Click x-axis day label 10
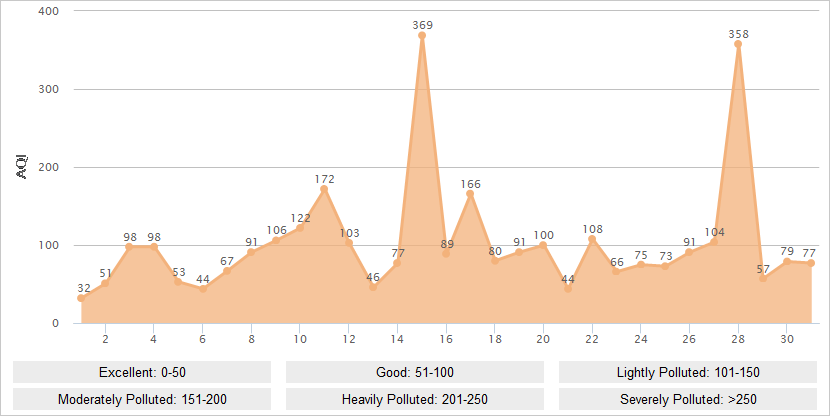830x416 pixels. [300, 339]
